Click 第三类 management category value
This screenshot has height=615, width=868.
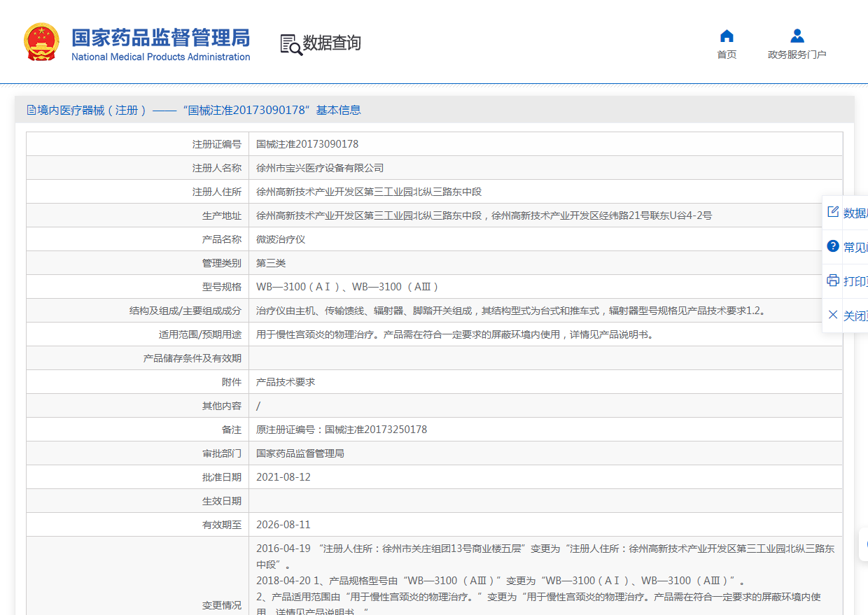tap(271, 263)
